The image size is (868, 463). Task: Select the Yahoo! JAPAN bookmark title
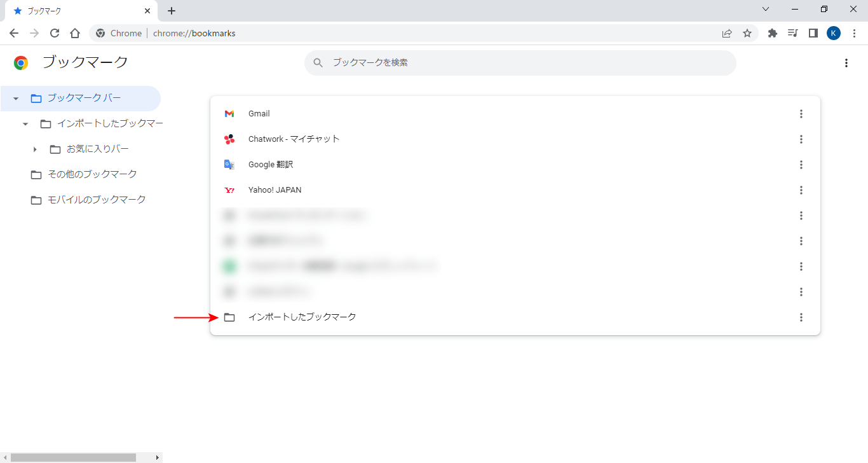pos(275,190)
